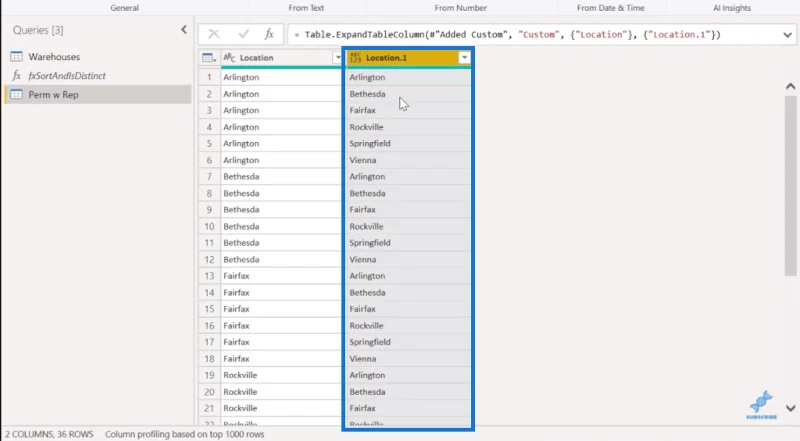
Task: Expand the formula bar with the down chevron
Action: point(787,35)
